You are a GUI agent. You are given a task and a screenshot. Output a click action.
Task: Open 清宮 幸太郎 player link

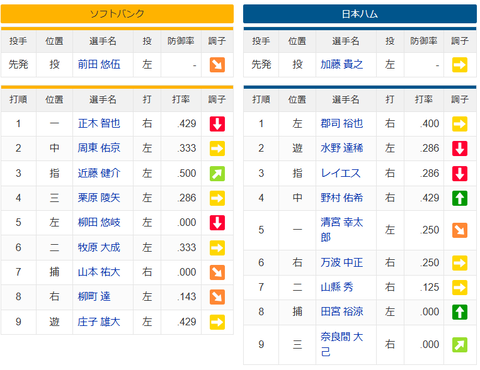click(342, 230)
